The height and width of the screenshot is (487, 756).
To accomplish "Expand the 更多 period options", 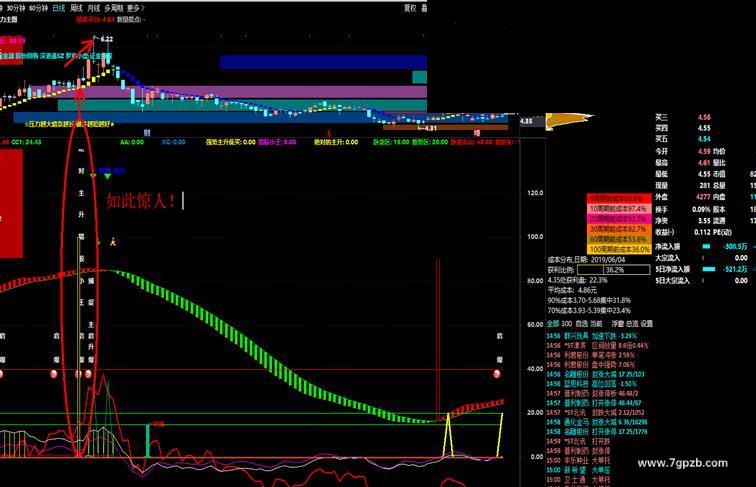I will pos(135,8).
